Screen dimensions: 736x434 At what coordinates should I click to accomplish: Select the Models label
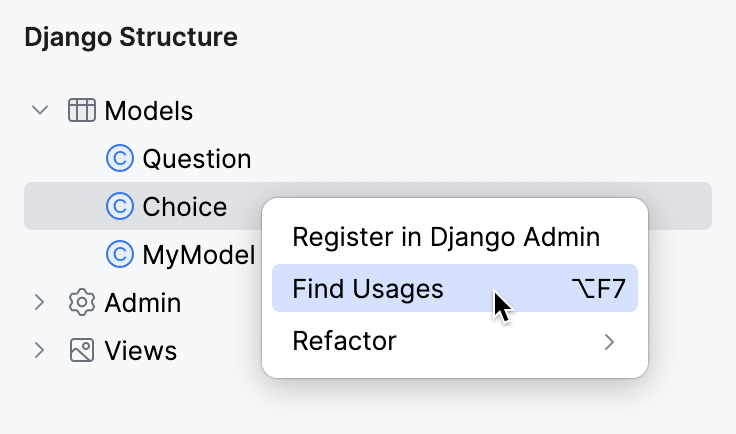click(149, 110)
